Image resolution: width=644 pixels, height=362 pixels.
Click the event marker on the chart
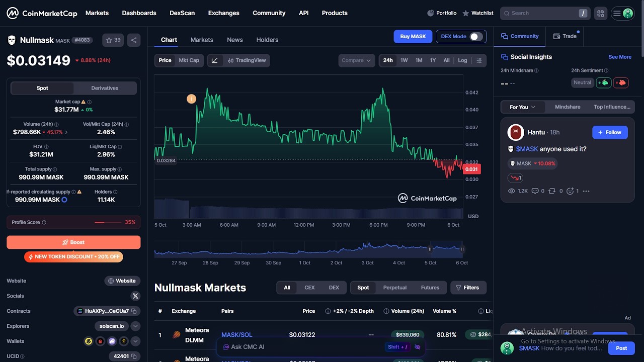pos(191,99)
